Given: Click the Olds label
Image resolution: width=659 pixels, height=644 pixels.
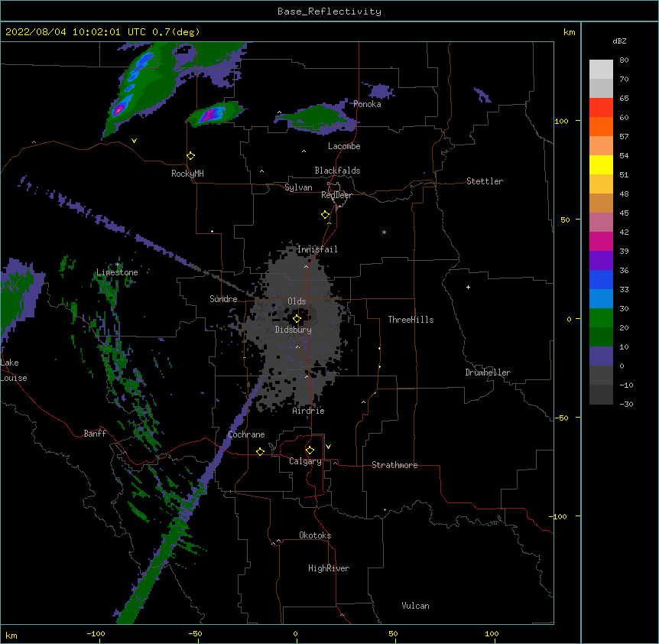Looking at the screenshot, I should tap(297, 301).
